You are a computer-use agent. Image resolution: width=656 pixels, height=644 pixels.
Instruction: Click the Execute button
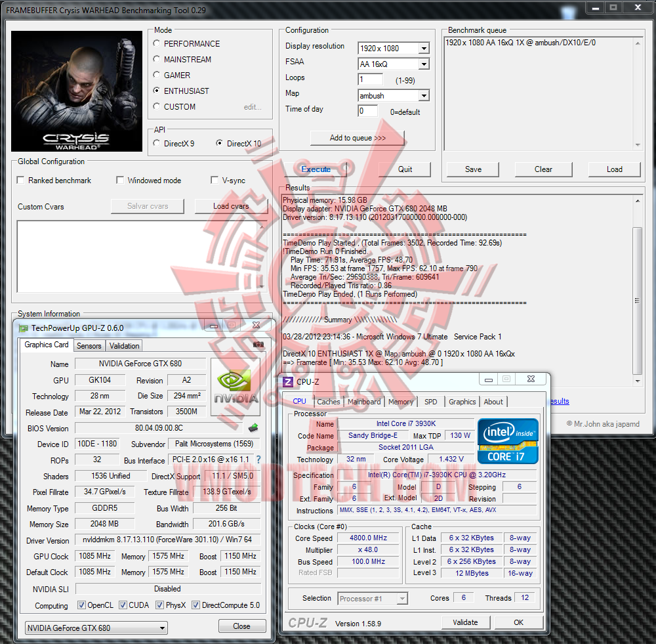[x=316, y=169]
